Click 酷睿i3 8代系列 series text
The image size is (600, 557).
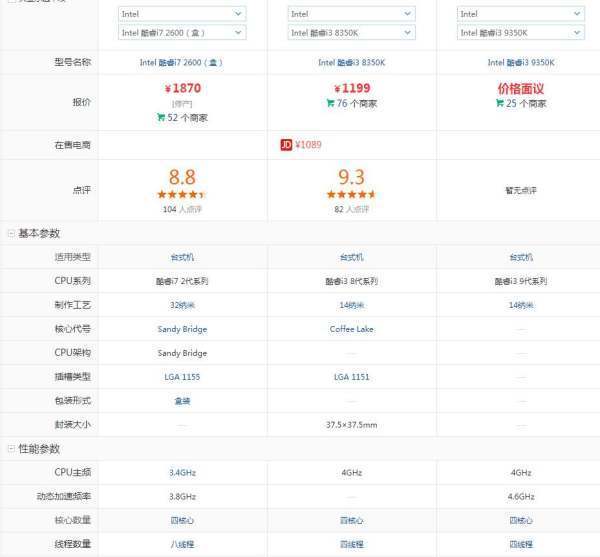click(x=351, y=281)
